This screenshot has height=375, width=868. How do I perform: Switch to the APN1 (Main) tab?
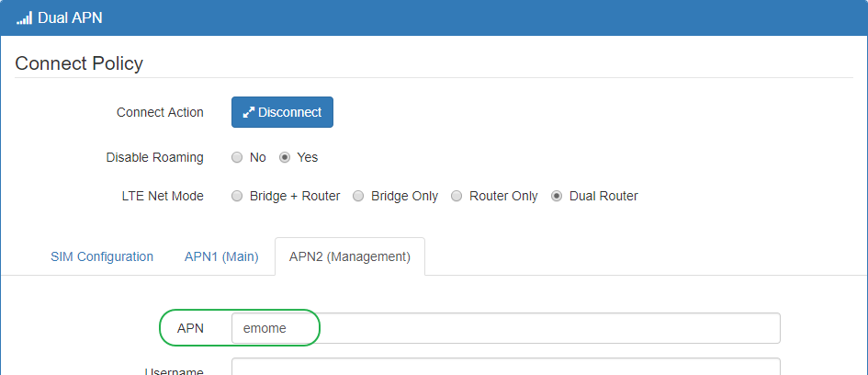pos(221,257)
